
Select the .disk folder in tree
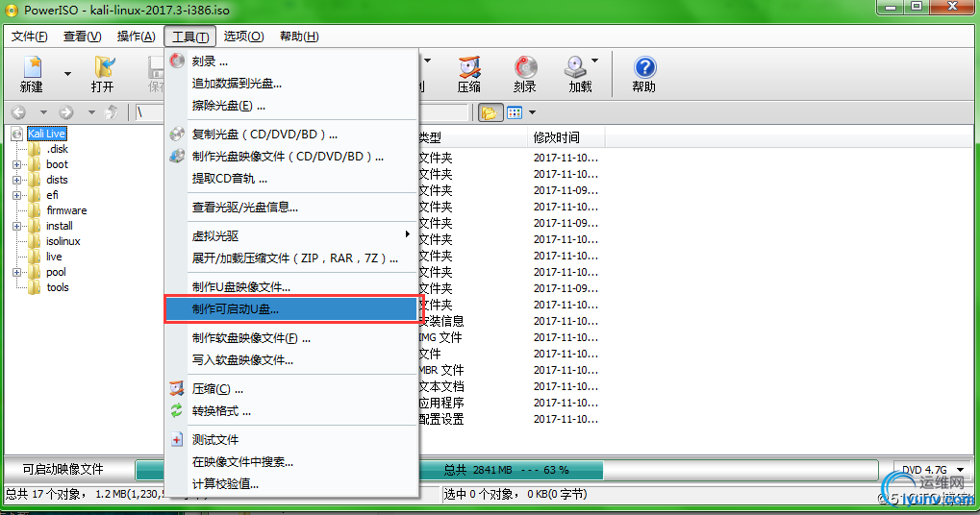[x=57, y=149]
